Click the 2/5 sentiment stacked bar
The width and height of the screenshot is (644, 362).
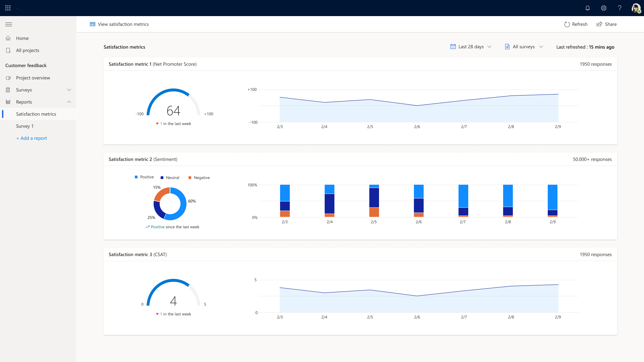[374, 201]
